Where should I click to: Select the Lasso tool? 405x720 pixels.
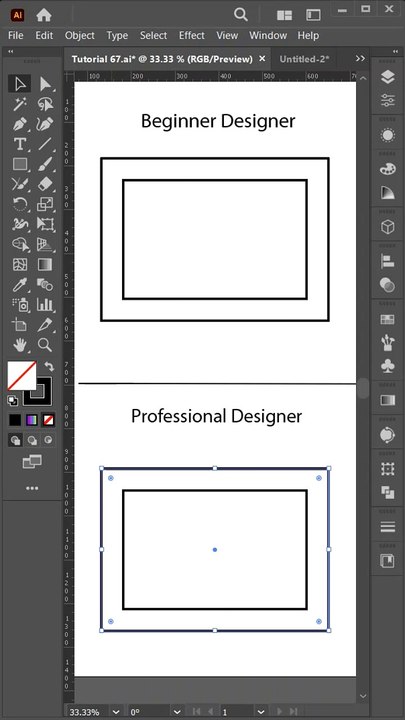[x=45, y=104]
